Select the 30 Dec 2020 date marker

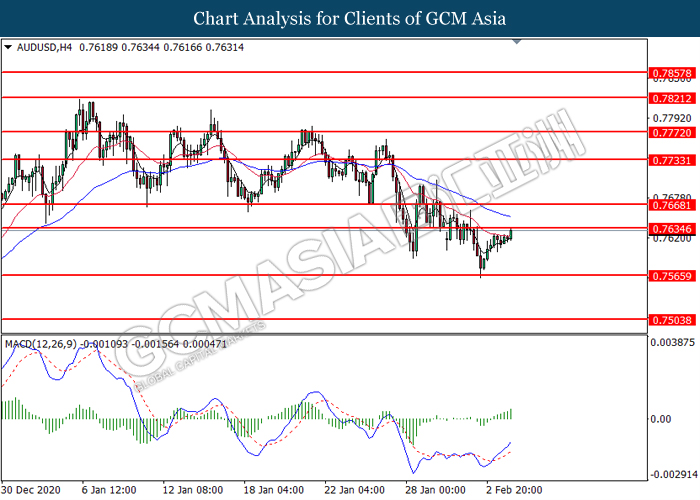pos(31,490)
